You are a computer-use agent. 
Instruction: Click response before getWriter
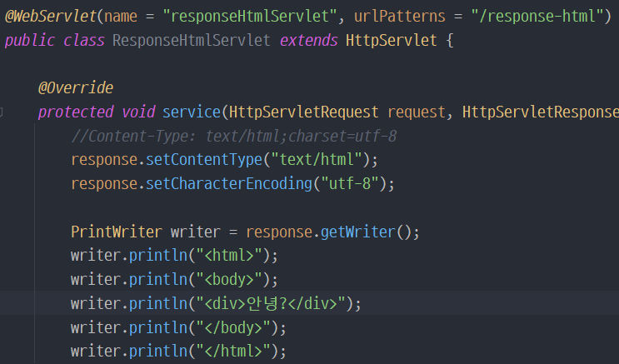coord(279,232)
